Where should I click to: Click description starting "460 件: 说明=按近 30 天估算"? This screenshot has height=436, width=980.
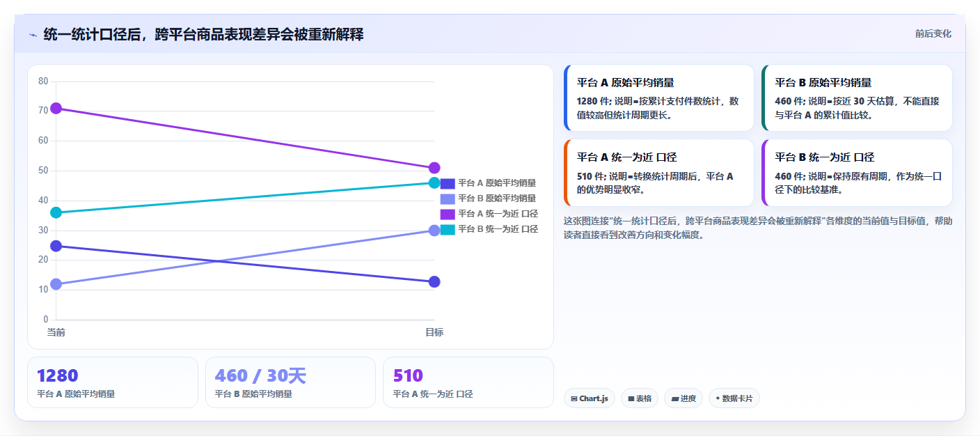coord(857,108)
